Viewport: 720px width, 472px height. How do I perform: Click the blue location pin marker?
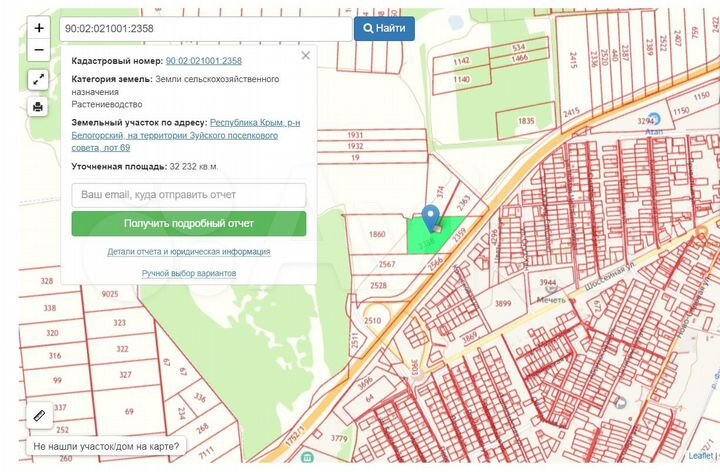pos(431,219)
